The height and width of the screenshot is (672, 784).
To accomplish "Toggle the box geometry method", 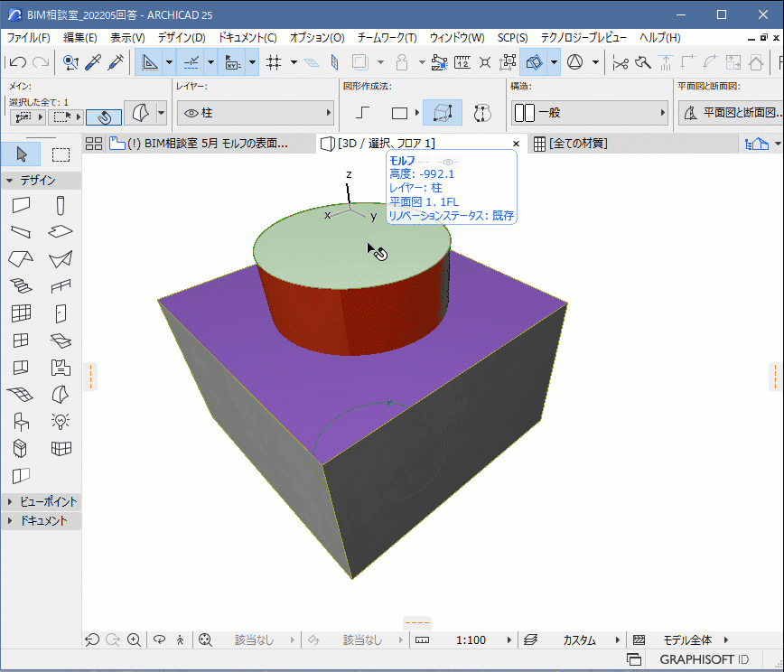I will (443, 113).
